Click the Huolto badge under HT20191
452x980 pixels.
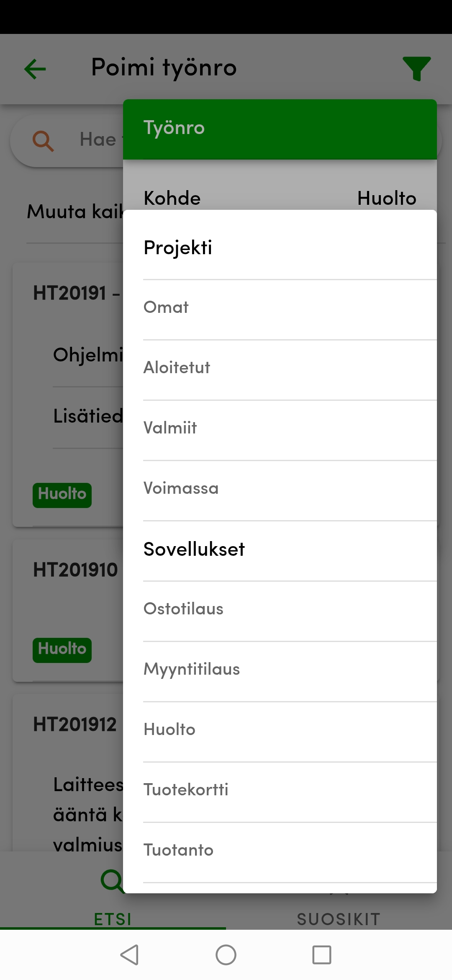[x=62, y=495]
